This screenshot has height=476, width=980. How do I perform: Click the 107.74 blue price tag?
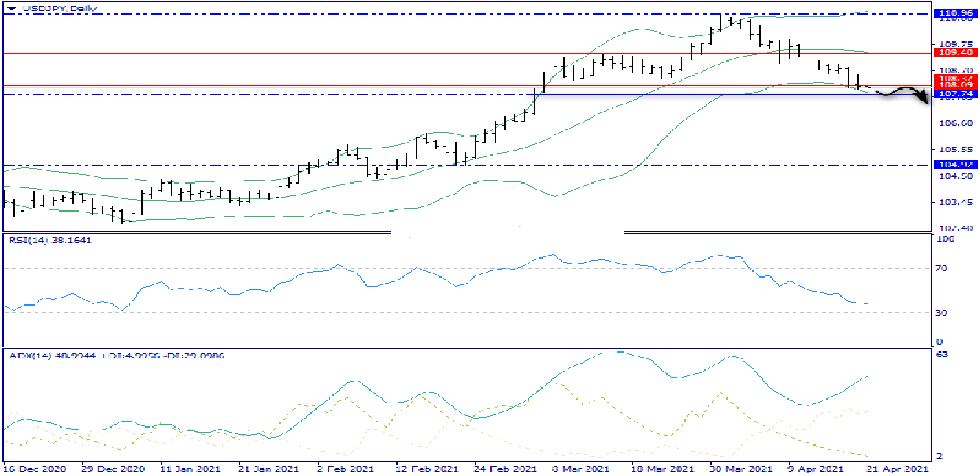(x=956, y=95)
